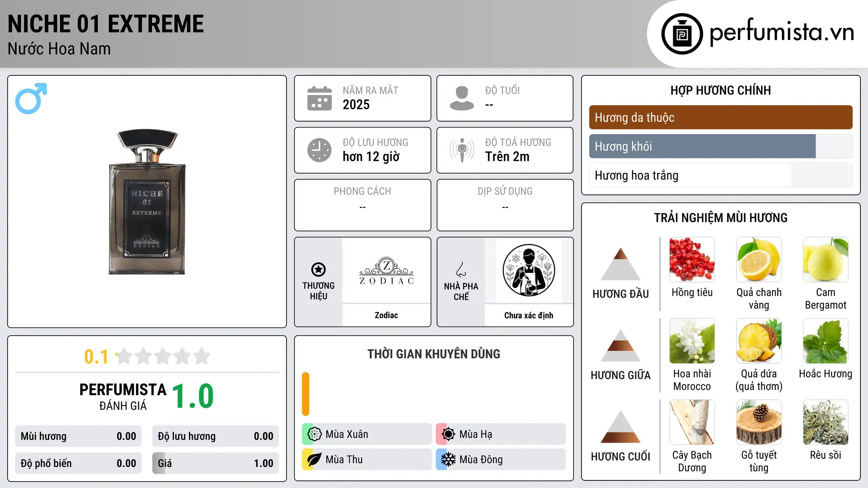This screenshot has height=488, width=868.
Task: Select the Cây Bạch Dương birch image
Action: point(692,422)
